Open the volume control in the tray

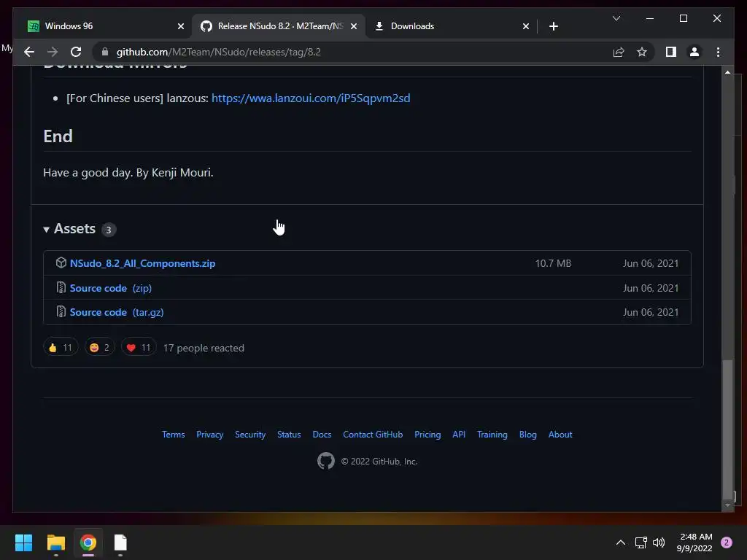(659, 542)
